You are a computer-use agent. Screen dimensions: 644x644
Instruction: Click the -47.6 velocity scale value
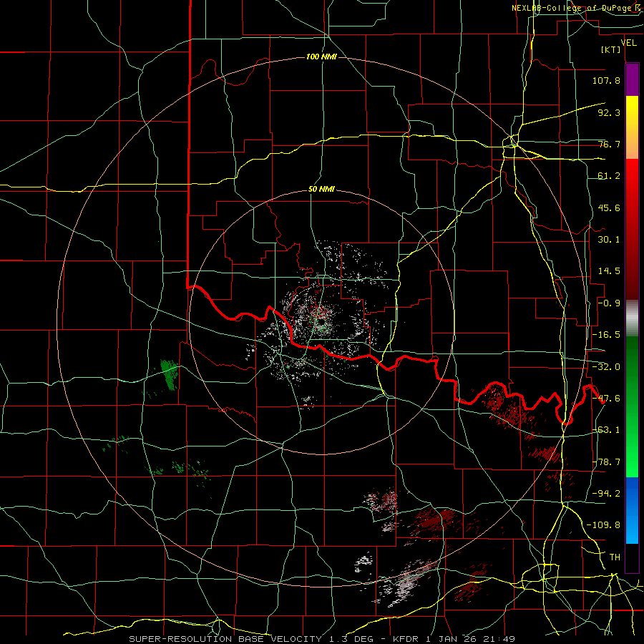tap(606, 399)
